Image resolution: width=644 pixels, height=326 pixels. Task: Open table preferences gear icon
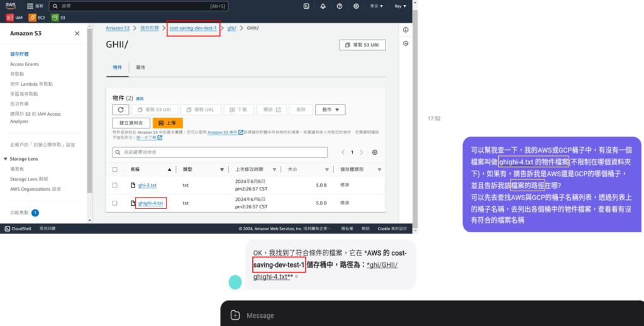click(375, 152)
